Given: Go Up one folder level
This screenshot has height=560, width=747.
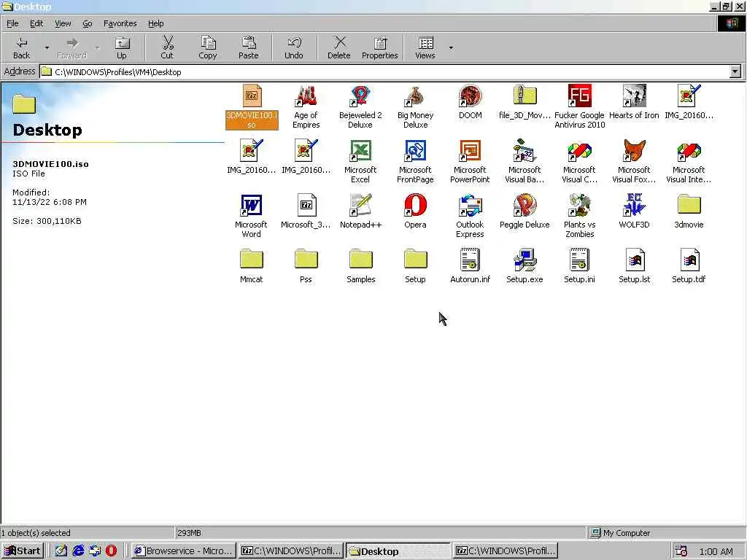Looking at the screenshot, I should click(122, 47).
